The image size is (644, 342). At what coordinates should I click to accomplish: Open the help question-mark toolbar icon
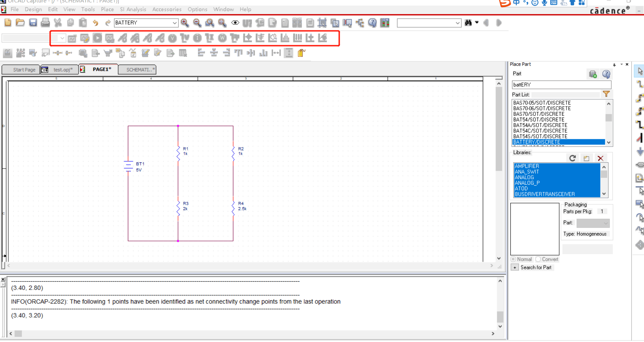372,23
